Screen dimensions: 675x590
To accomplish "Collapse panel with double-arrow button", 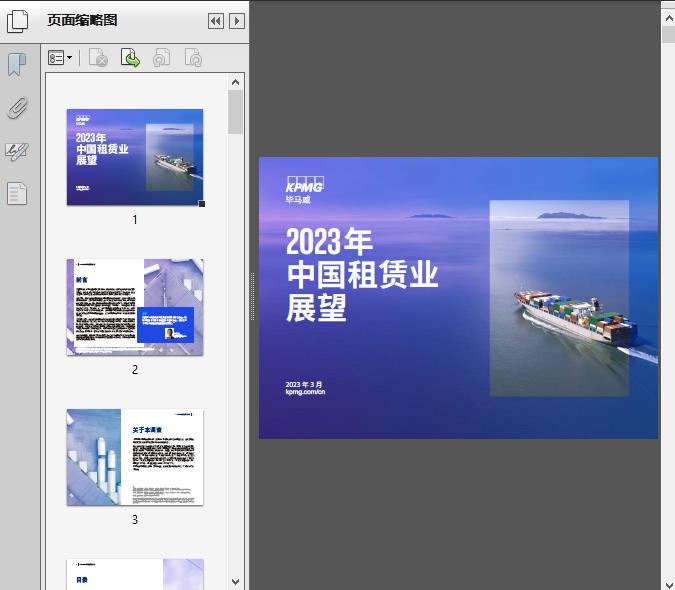I will pyautogui.click(x=216, y=21).
